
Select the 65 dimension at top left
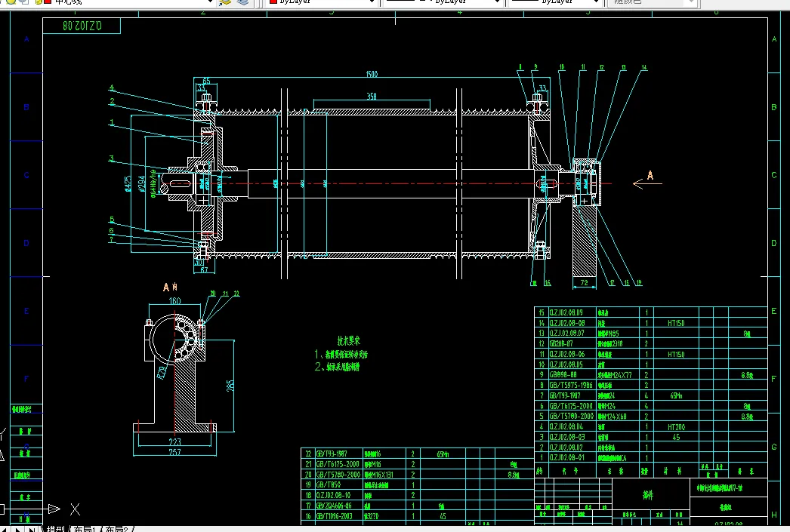coord(207,81)
